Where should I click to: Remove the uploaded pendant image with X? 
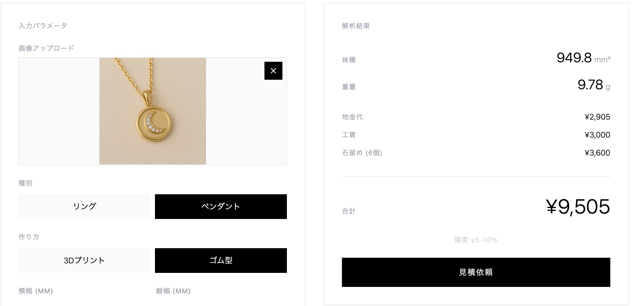[273, 71]
